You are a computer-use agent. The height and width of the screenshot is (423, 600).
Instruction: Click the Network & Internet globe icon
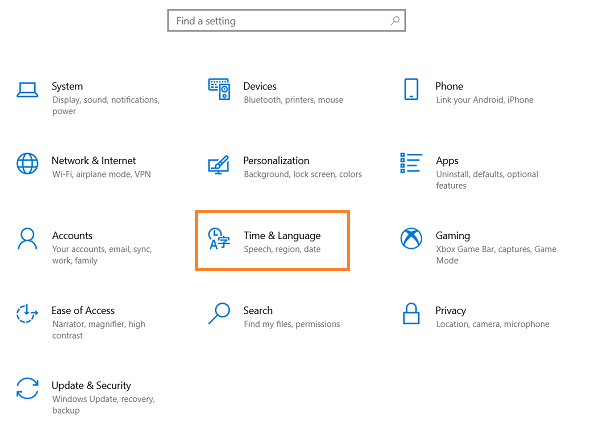coord(27,163)
